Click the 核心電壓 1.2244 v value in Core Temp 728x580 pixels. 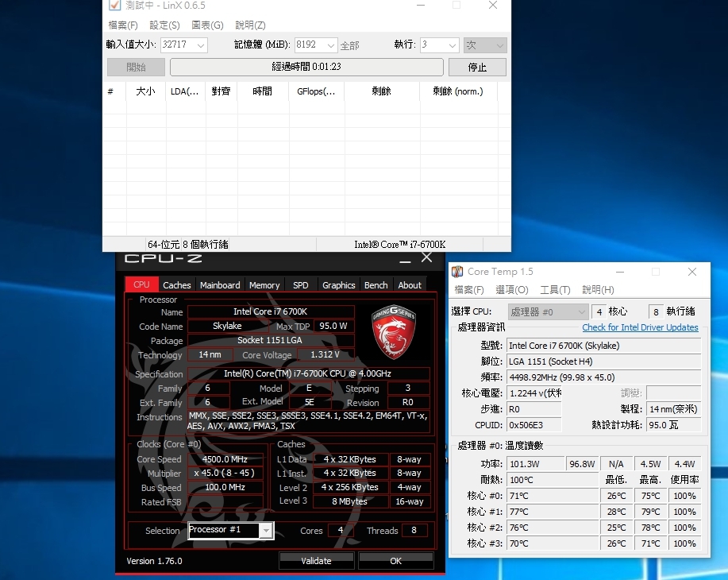pos(534,393)
